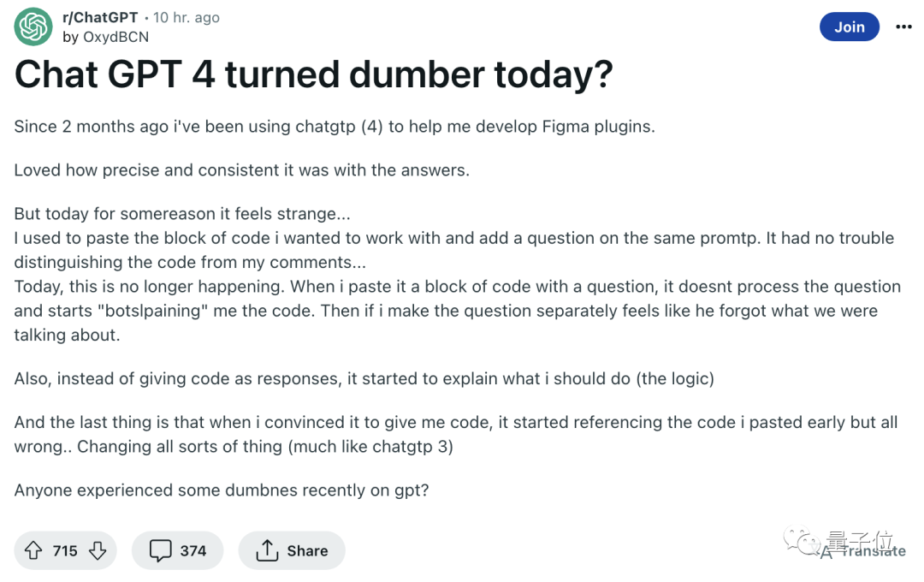Click the '10 hr. ago' timestamp
The height and width of the screenshot is (582, 924).
pos(187,18)
